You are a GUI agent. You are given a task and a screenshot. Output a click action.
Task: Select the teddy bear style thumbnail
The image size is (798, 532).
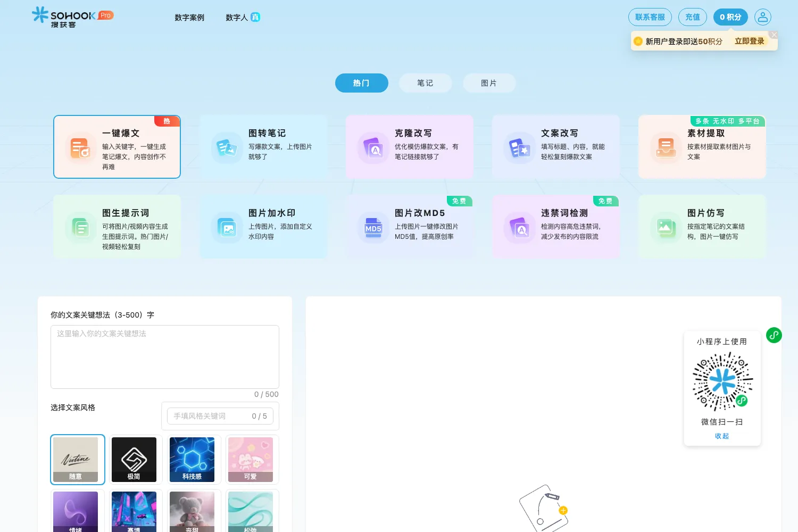click(x=192, y=512)
